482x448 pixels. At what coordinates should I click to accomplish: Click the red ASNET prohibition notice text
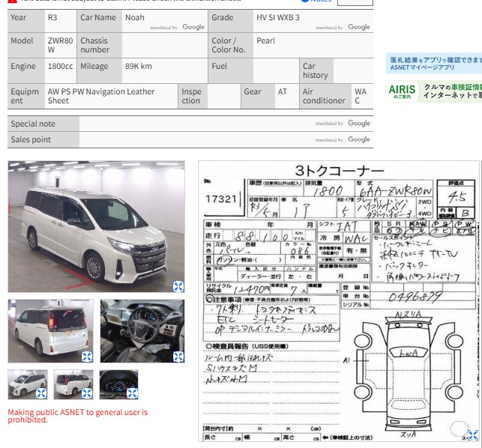pyautogui.click(x=77, y=416)
